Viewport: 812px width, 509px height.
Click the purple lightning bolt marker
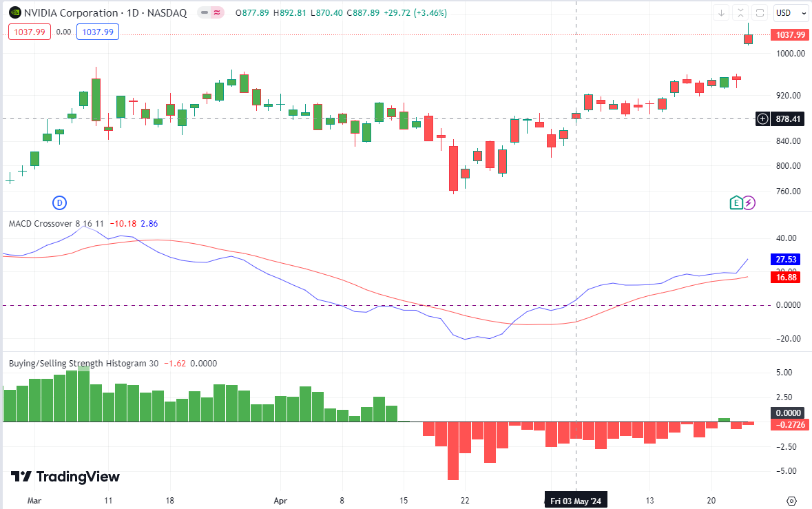coord(749,202)
